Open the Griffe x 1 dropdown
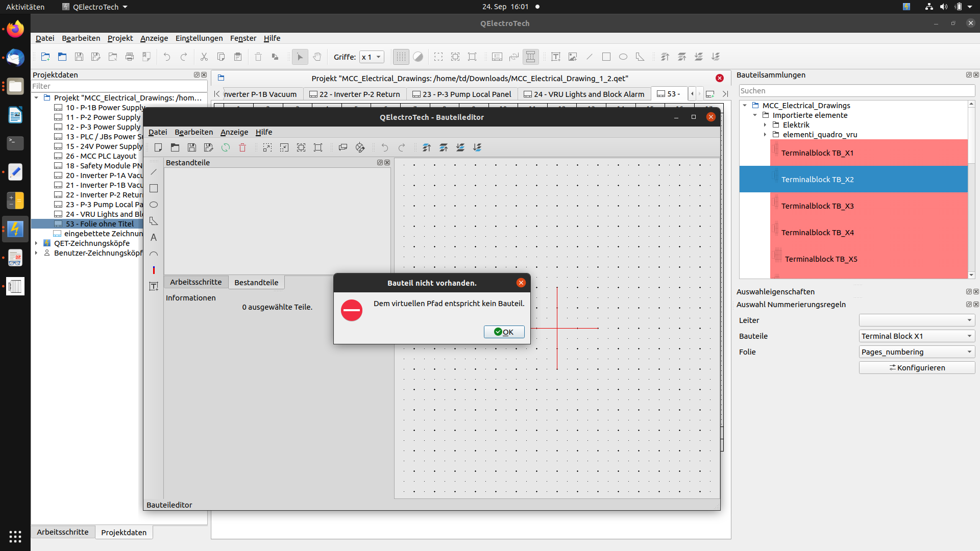The width and height of the screenshot is (980, 551). (372, 57)
